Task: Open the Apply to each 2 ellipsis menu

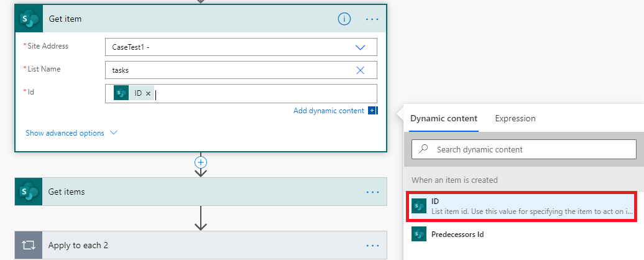Action: click(x=372, y=246)
